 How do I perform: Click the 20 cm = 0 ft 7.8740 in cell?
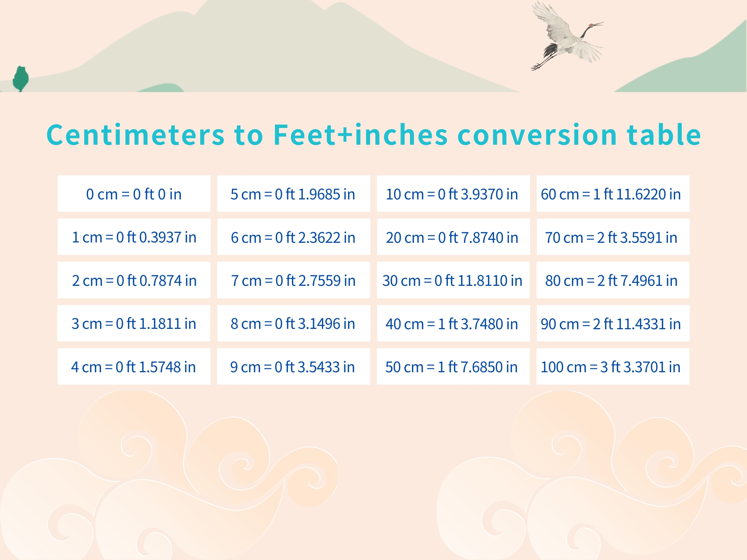point(453,237)
